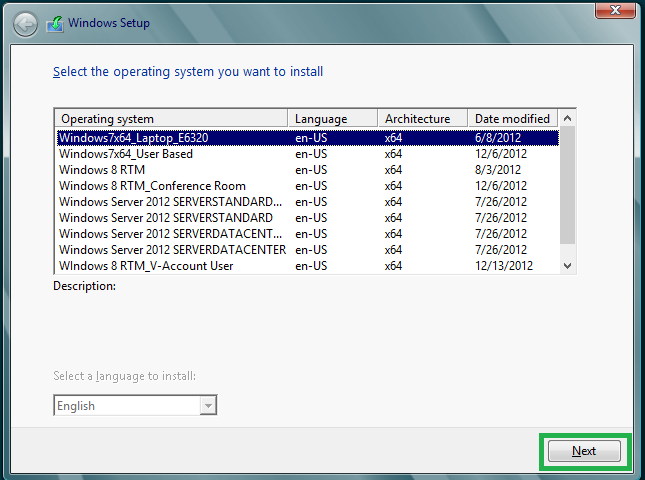Select Windows7x64_User Based row
This screenshot has height=480, width=645.
coord(308,154)
